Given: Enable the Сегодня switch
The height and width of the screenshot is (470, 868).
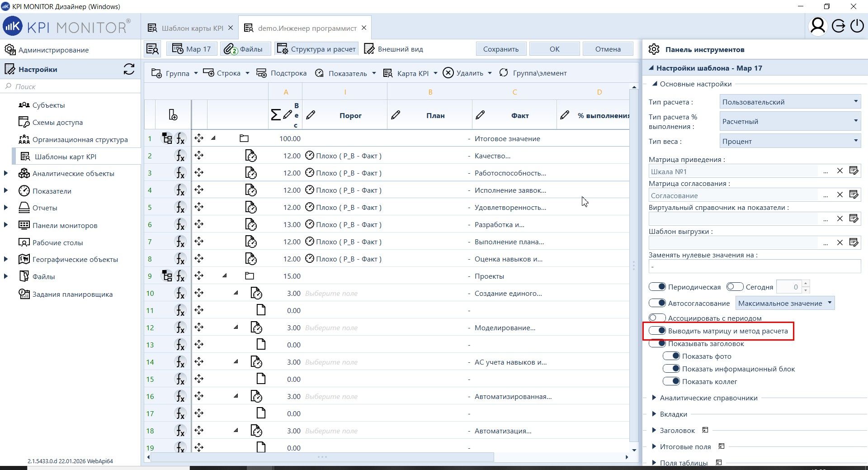Looking at the screenshot, I should pos(735,287).
